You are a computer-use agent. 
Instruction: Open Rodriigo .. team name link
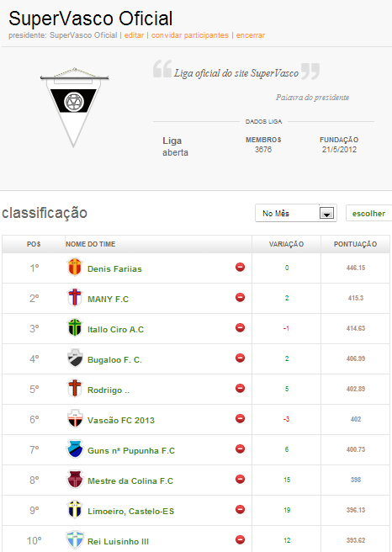(109, 390)
